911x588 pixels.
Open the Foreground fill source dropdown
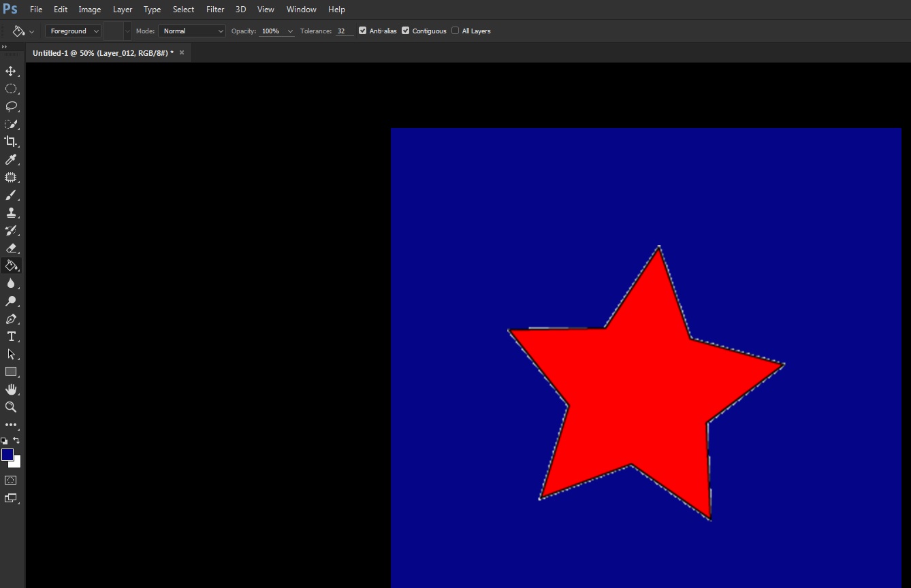pyautogui.click(x=73, y=31)
